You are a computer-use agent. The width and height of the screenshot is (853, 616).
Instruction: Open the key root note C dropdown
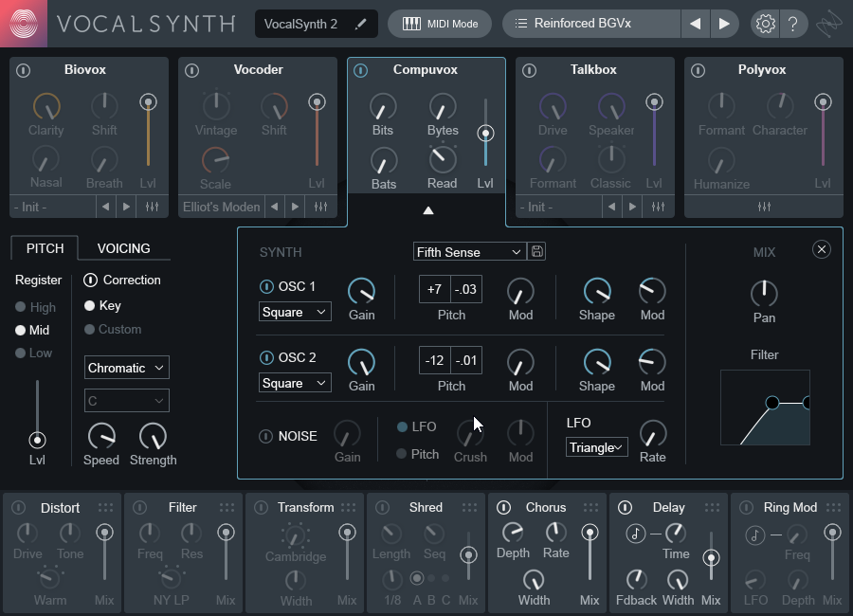coord(127,401)
